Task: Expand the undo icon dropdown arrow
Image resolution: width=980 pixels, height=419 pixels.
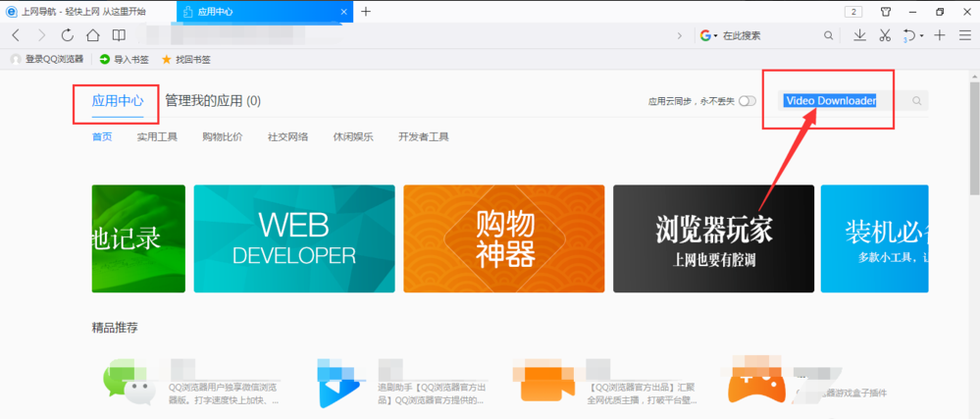Action: click(x=921, y=36)
